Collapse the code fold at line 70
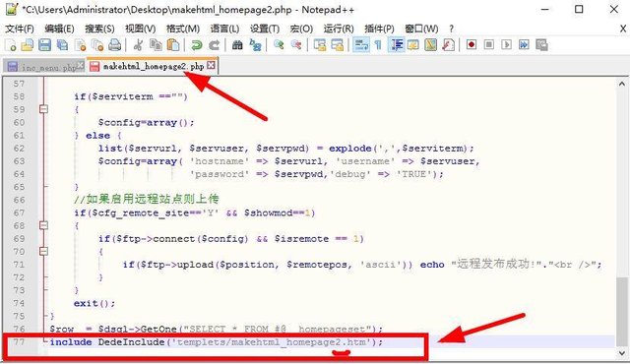Screen dimensions: 630x364 (43, 252)
